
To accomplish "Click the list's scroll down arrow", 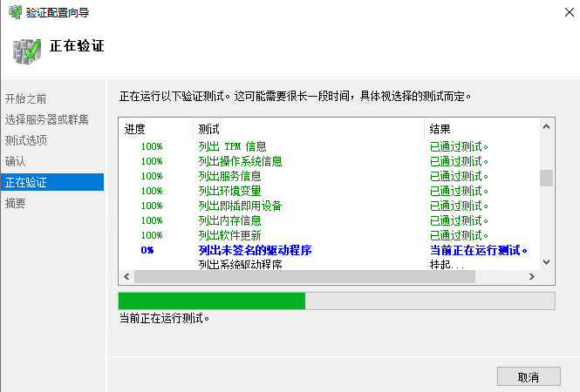I will pyautogui.click(x=546, y=262).
